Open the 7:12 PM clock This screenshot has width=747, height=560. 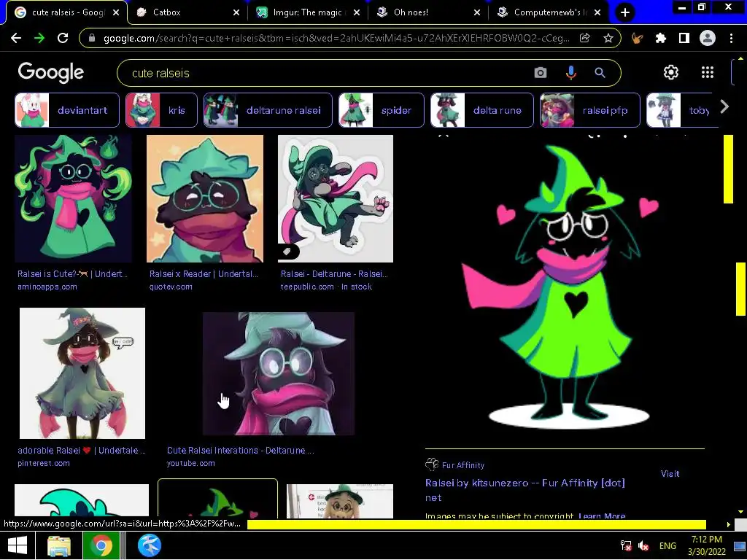tap(706, 545)
